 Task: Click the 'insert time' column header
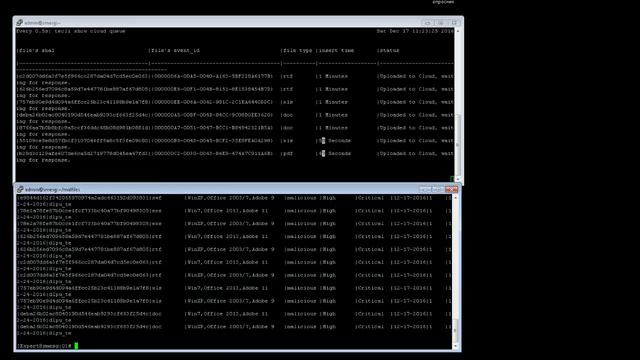(336, 51)
